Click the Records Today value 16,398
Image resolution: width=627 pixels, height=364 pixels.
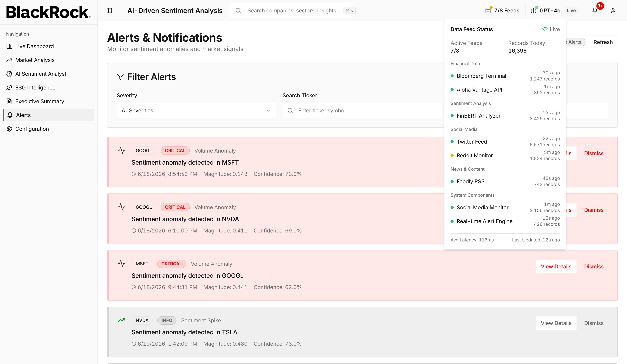pos(517,51)
